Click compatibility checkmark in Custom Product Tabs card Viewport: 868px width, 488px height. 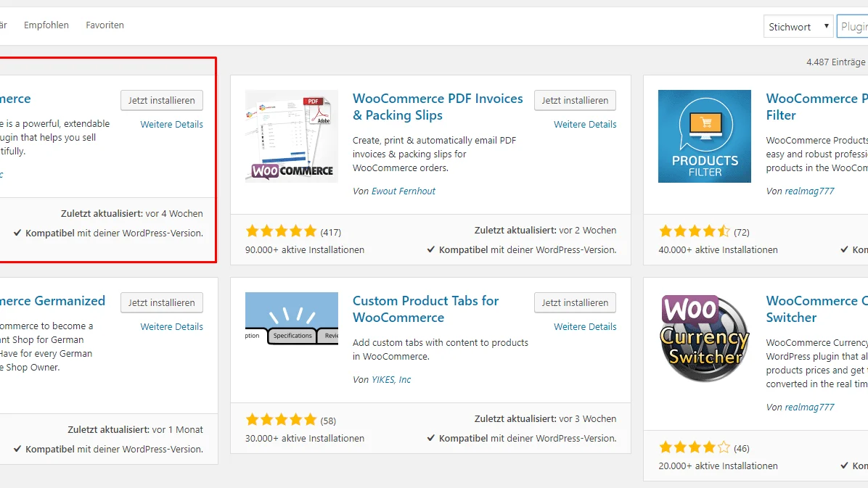pos(430,438)
